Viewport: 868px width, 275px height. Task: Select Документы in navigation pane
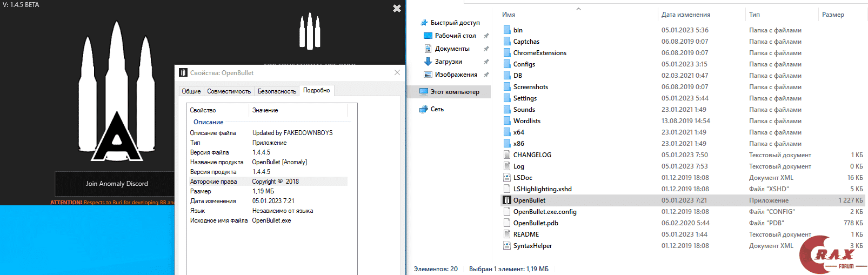click(x=452, y=49)
